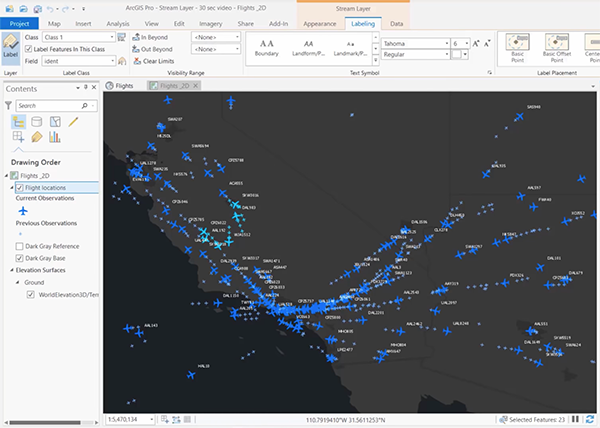Open the label class SQL query icon

121,37
